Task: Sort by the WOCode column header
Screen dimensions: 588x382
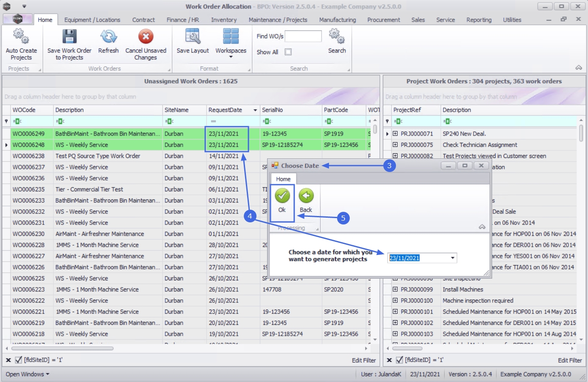Action: click(32, 110)
